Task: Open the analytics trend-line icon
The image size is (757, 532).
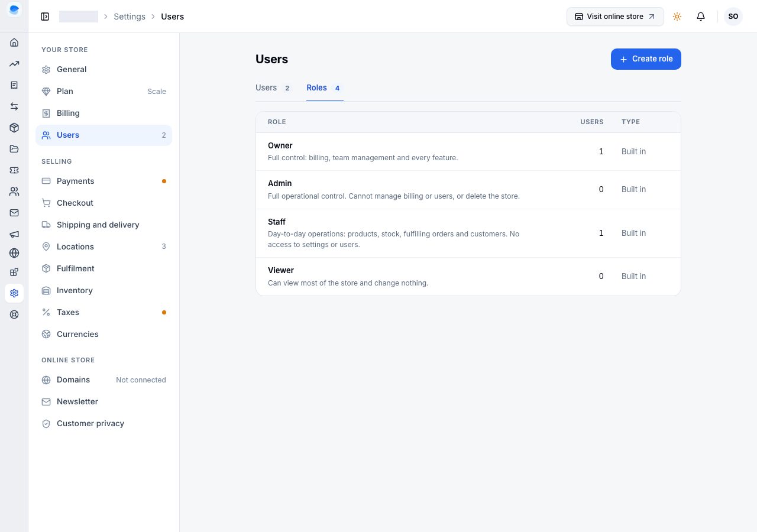Action: [x=14, y=64]
